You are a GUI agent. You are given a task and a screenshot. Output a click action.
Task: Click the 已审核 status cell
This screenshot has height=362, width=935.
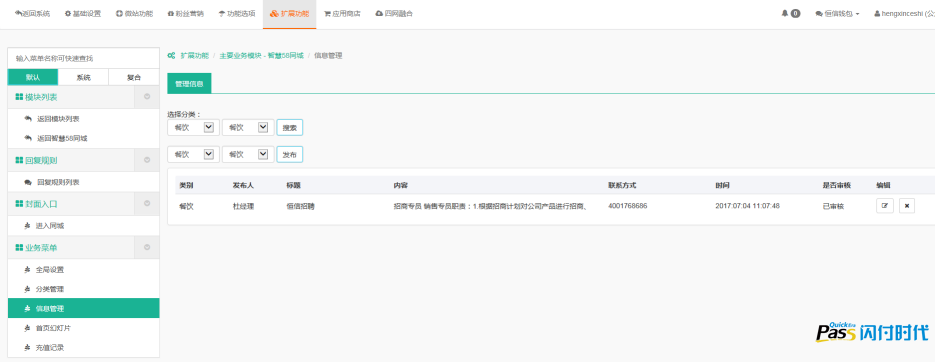[833, 206]
